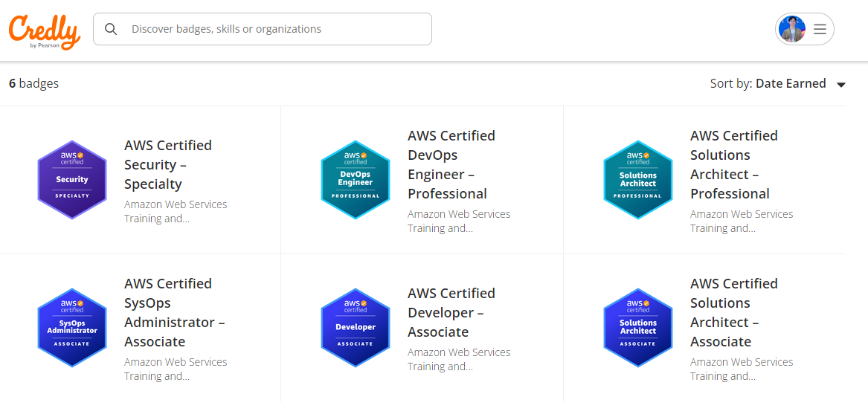
Task: Click issuer text under Developer Associate badge
Action: click(x=458, y=359)
